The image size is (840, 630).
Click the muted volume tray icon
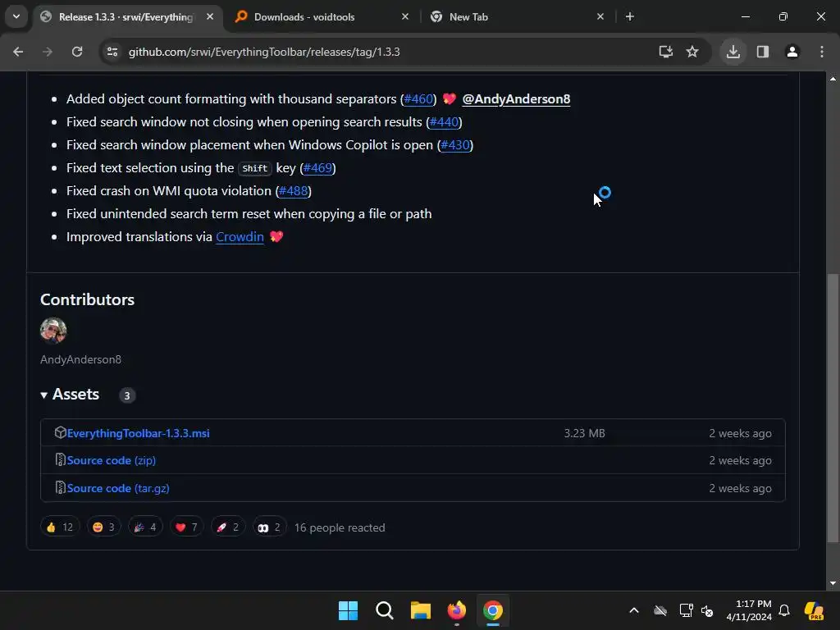pyautogui.click(x=707, y=610)
